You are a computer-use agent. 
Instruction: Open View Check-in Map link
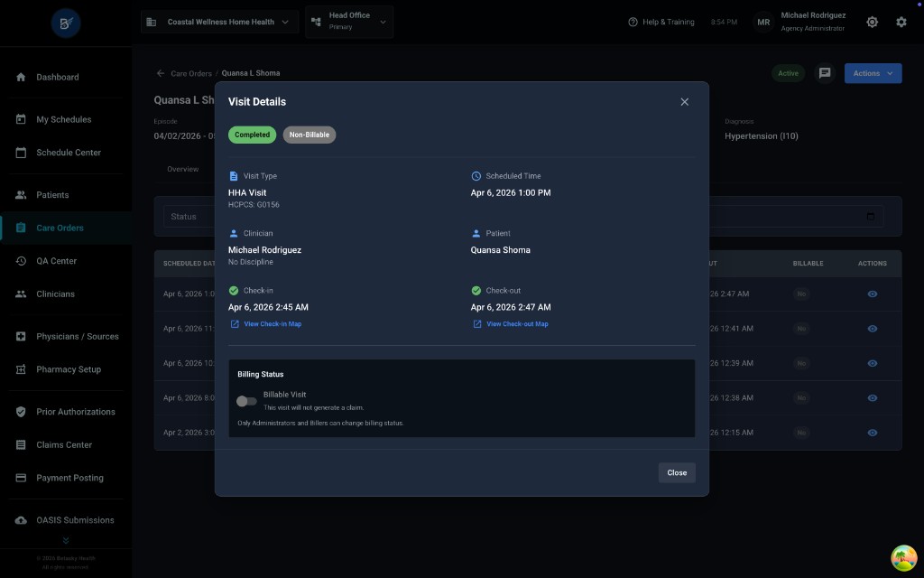[x=266, y=324]
